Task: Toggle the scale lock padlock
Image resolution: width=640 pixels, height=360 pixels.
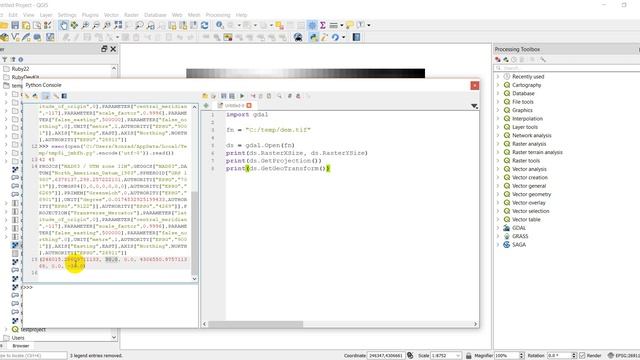Action: point(469,356)
